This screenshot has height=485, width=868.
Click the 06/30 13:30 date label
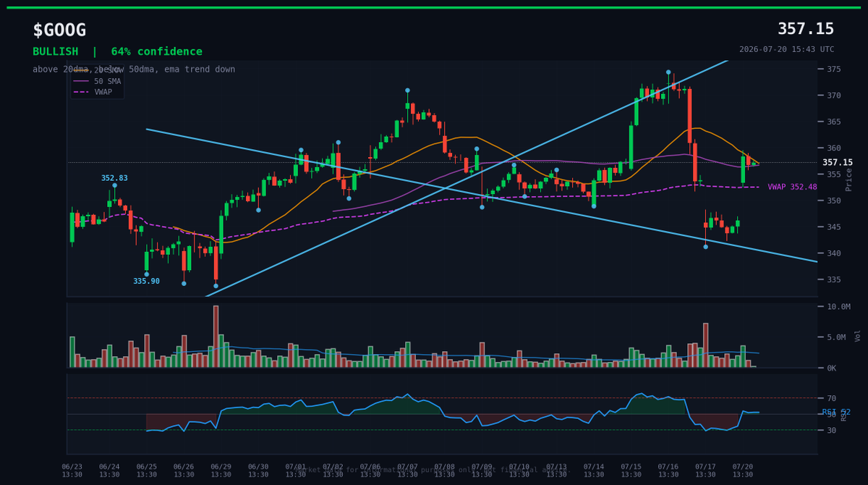pos(258,471)
